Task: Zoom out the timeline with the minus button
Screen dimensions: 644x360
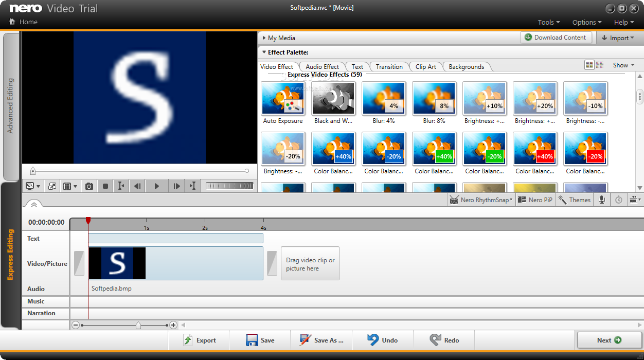Action: pyautogui.click(x=76, y=325)
